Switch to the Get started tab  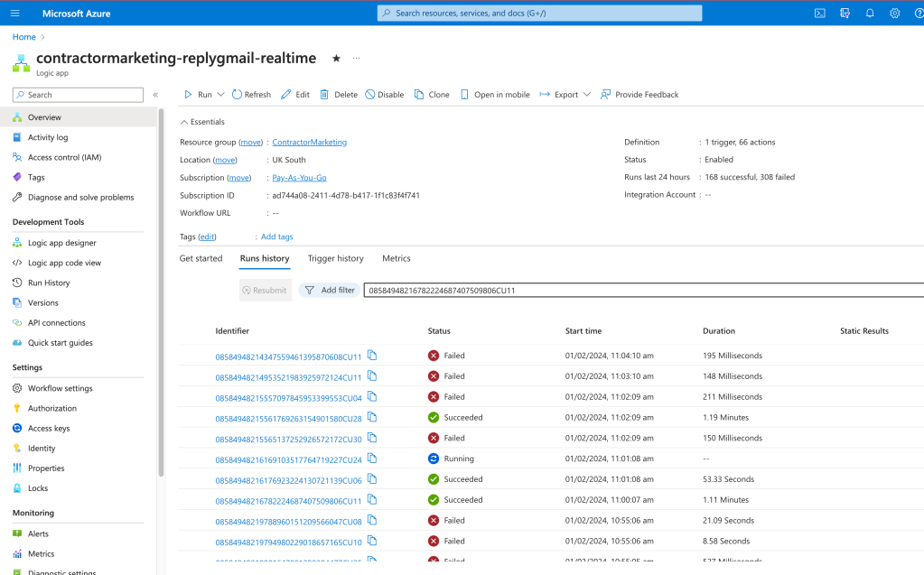pyautogui.click(x=201, y=258)
